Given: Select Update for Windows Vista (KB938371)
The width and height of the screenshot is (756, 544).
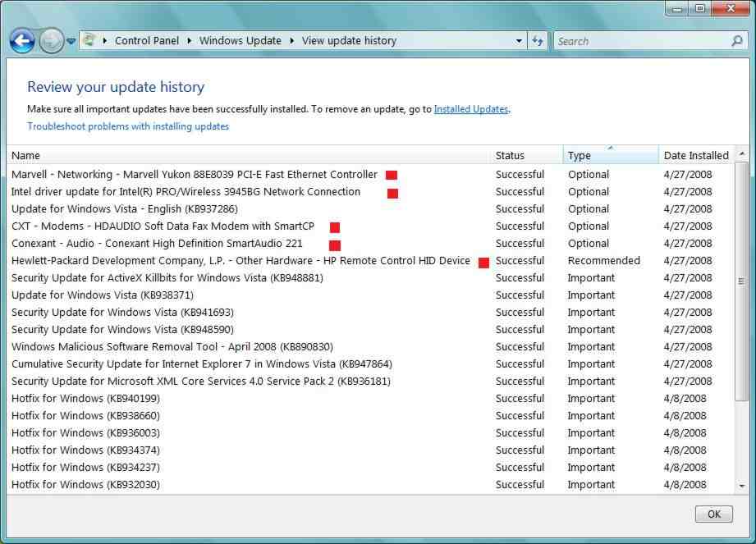Looking at the screenshot, I should [370, 295].
